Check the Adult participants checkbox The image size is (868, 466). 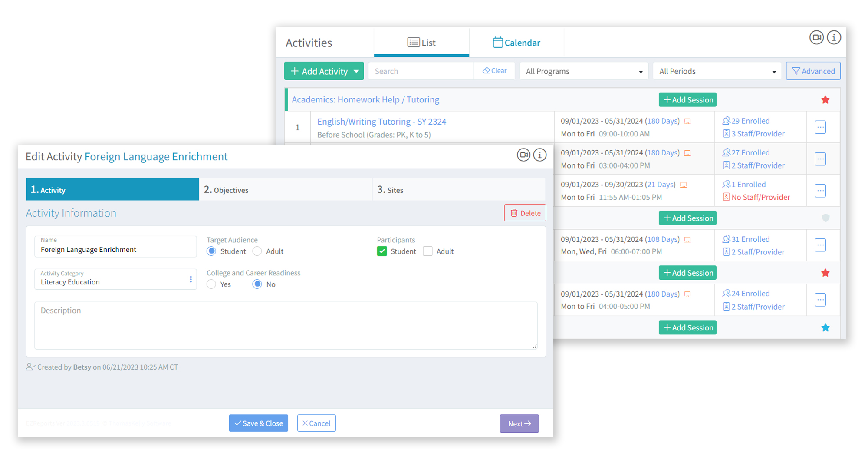pos(428,251)
